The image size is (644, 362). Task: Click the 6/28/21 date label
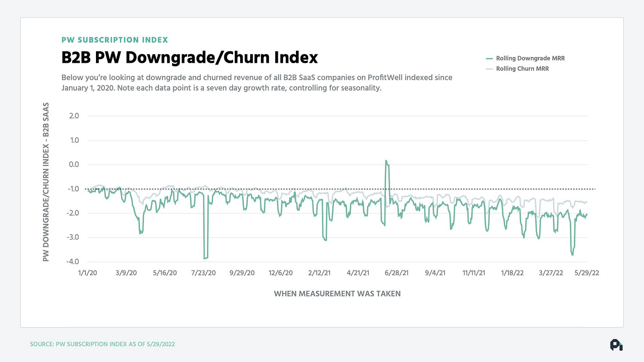(396, 273)
